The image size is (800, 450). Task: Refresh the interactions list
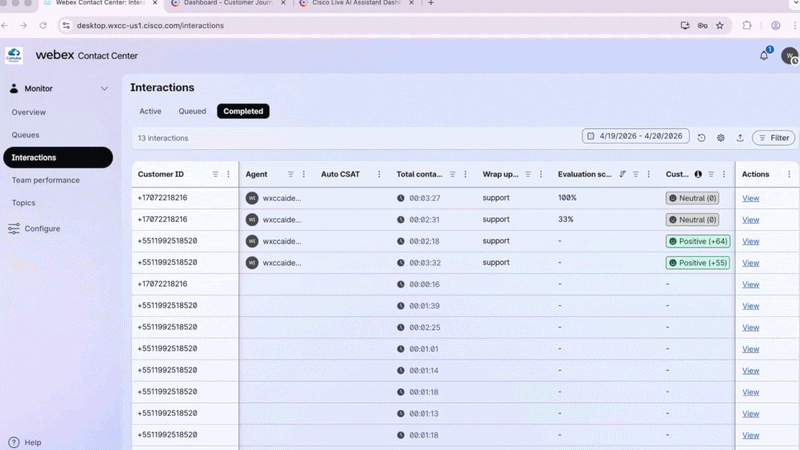[702, 138]
